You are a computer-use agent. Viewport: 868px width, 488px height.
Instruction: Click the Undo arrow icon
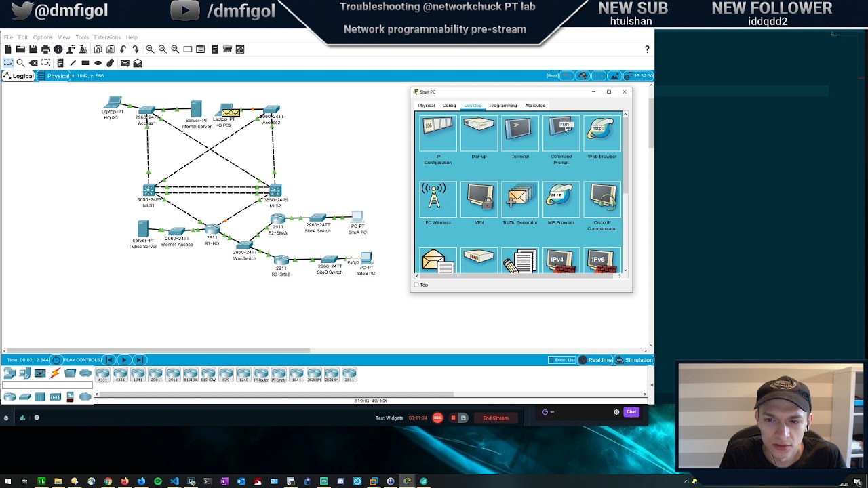click(123, 49)
